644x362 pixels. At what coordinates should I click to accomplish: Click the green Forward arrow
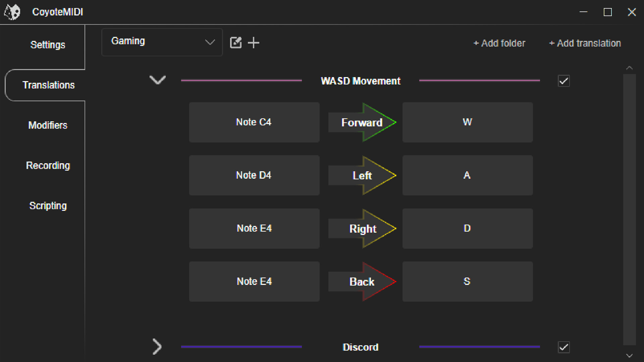(x=362, y=122)
